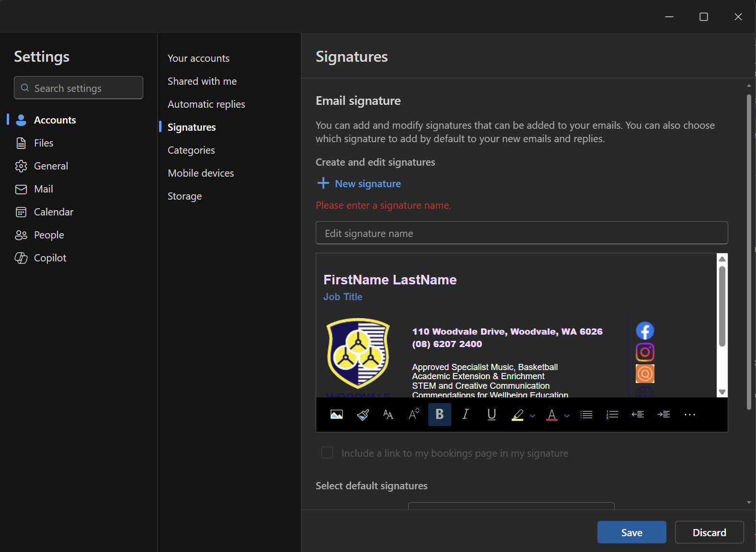Open more formatting options ellipsis
Screen dimensions: 756x552
[x=689, y=415]
